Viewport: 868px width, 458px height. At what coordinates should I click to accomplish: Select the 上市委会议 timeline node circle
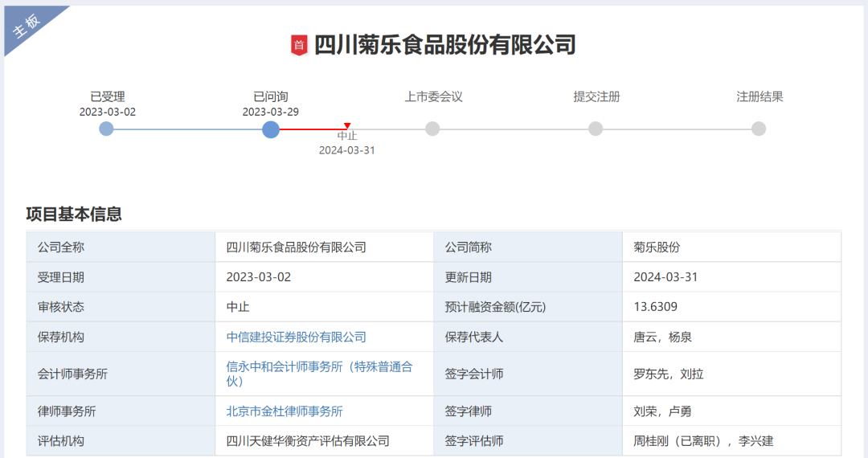(x=432, y=129)
